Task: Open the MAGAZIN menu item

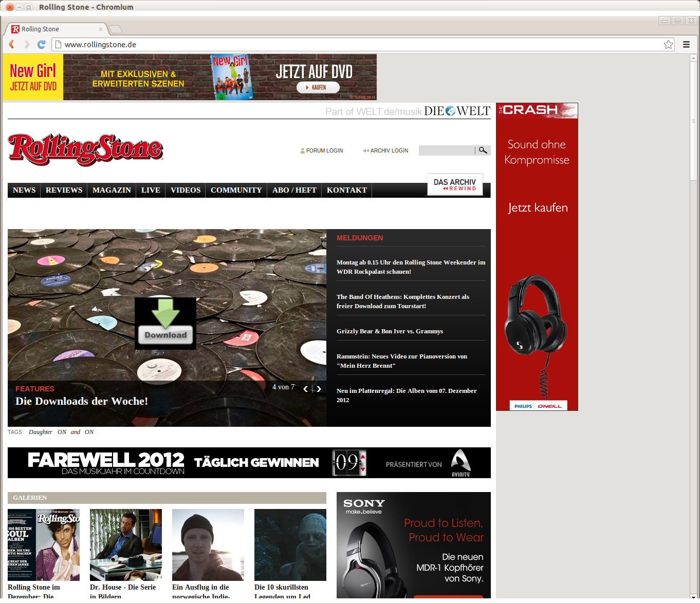Action: [x=112, y=190]
